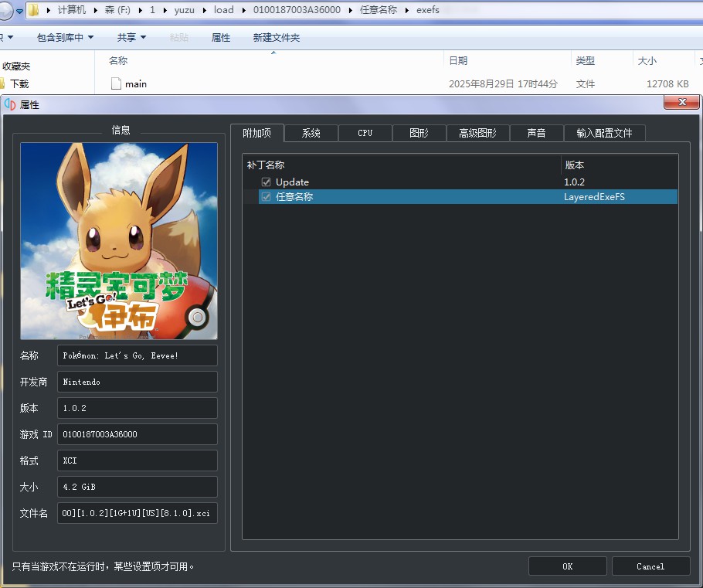Click the main file icon
The height and width of the screenshot is (588, 703).
116,83
